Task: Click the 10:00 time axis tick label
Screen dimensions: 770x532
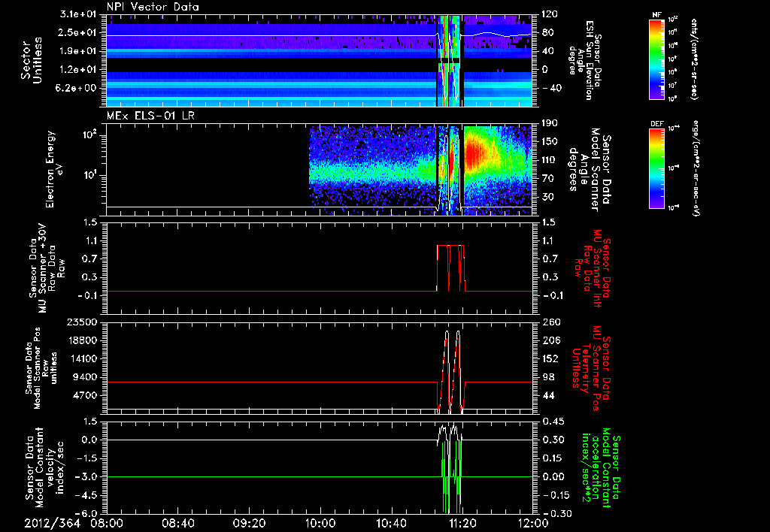Action: point(320,523)
